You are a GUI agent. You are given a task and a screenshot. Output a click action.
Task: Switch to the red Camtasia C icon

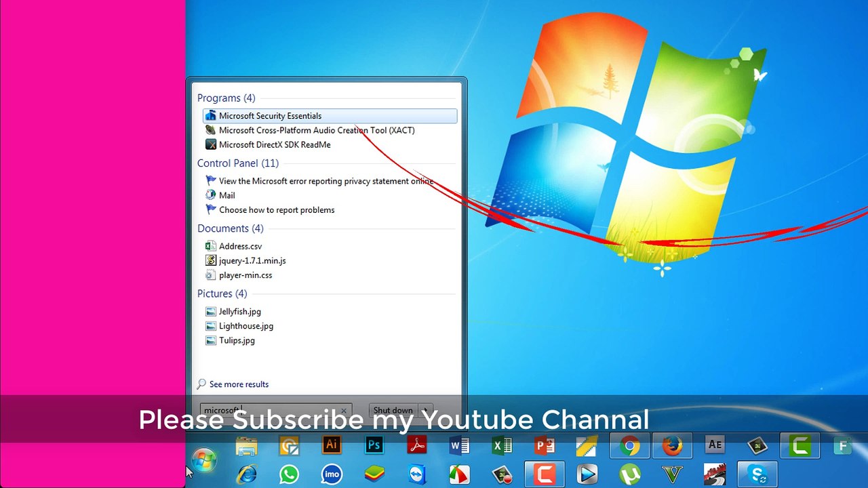pos(545,474)
